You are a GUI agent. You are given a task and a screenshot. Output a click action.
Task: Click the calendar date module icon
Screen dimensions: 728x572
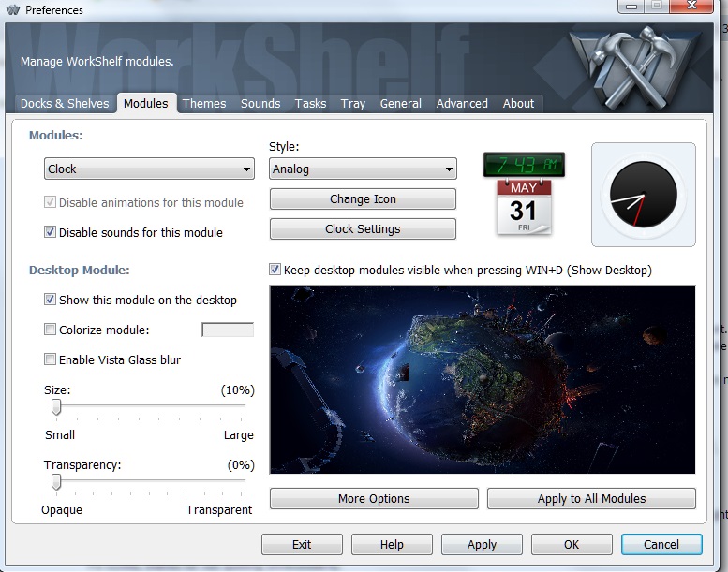pos(523,208)
